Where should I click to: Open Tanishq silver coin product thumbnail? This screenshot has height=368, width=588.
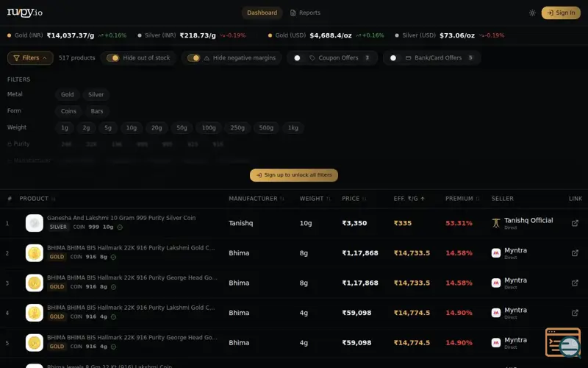click(x=34, y=223)
